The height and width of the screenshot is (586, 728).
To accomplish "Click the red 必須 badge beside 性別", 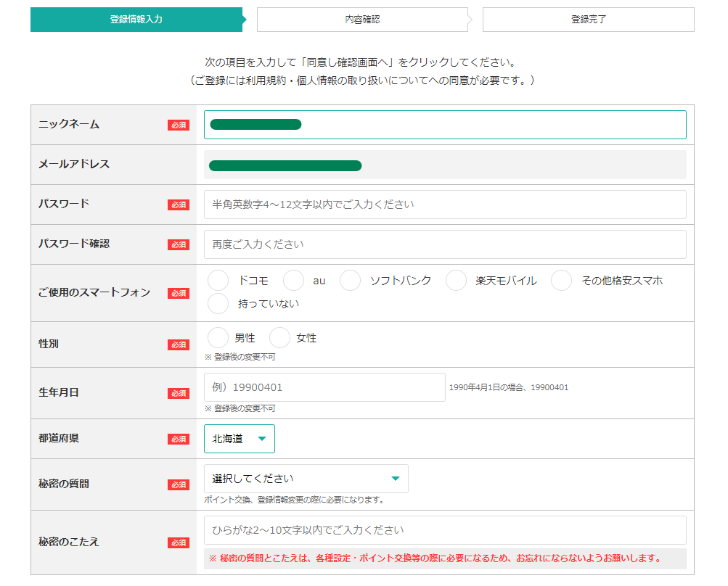I will (x=178, y=344).
